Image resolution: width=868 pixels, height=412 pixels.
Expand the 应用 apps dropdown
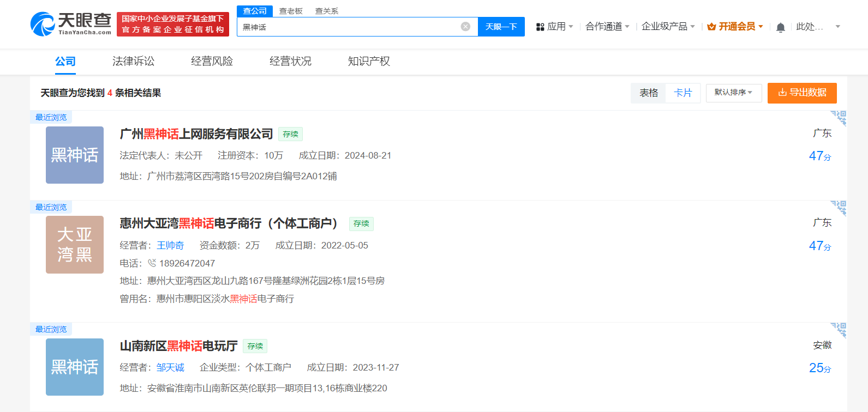(555, 27)
